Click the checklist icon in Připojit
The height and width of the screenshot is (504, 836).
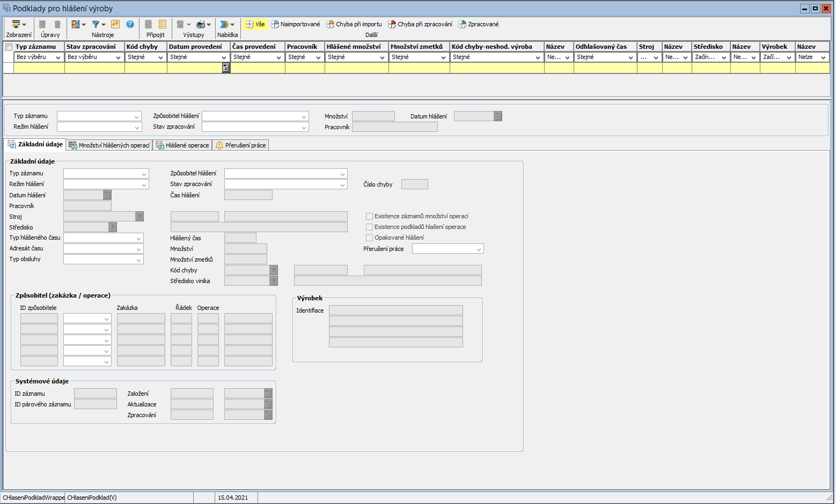163,25
